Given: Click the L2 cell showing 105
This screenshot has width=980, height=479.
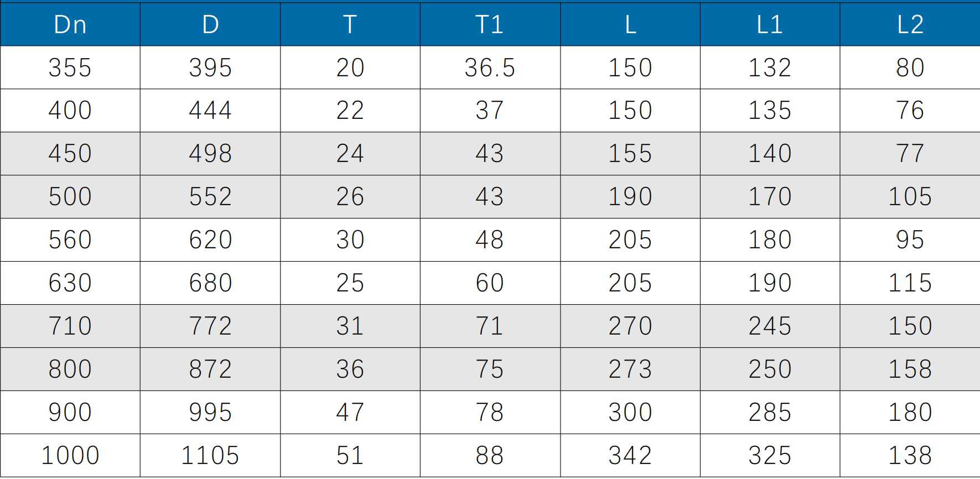Looking at the screenshot, I should (x=910, y=196).
